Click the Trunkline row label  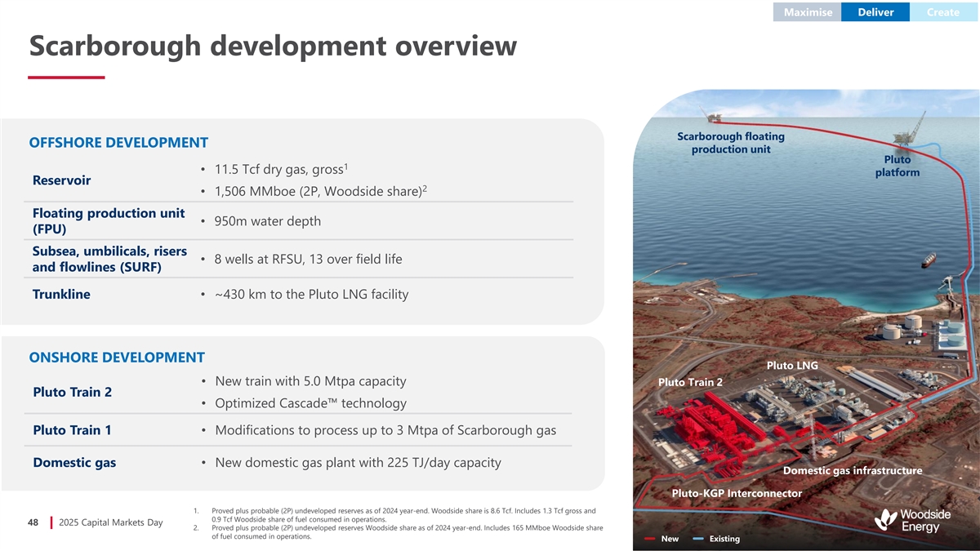coord(61,294)
